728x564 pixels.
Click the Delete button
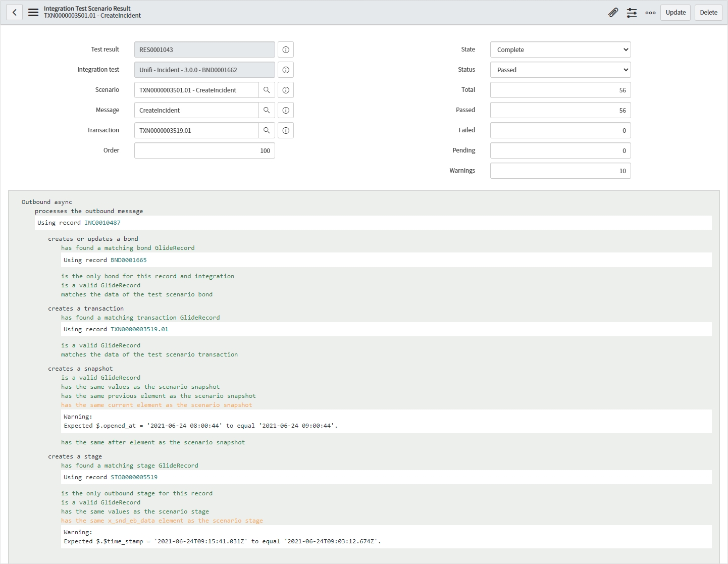tap(708, 13)
